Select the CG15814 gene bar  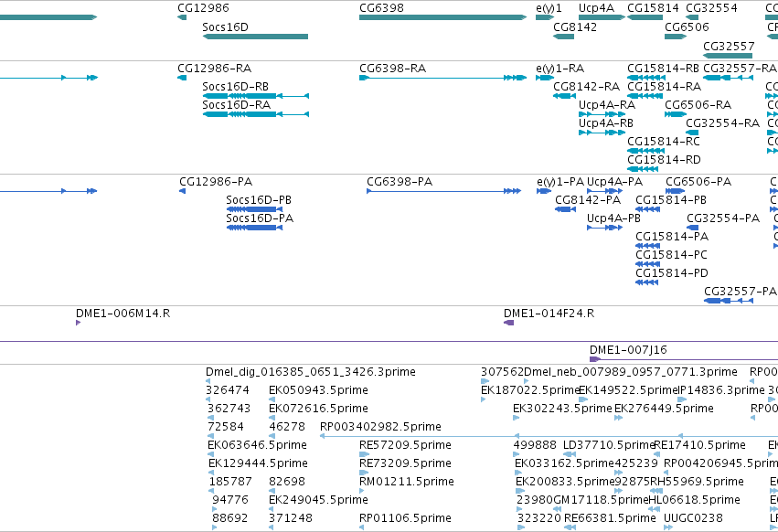pyautogui.click(x=645, y=17)
